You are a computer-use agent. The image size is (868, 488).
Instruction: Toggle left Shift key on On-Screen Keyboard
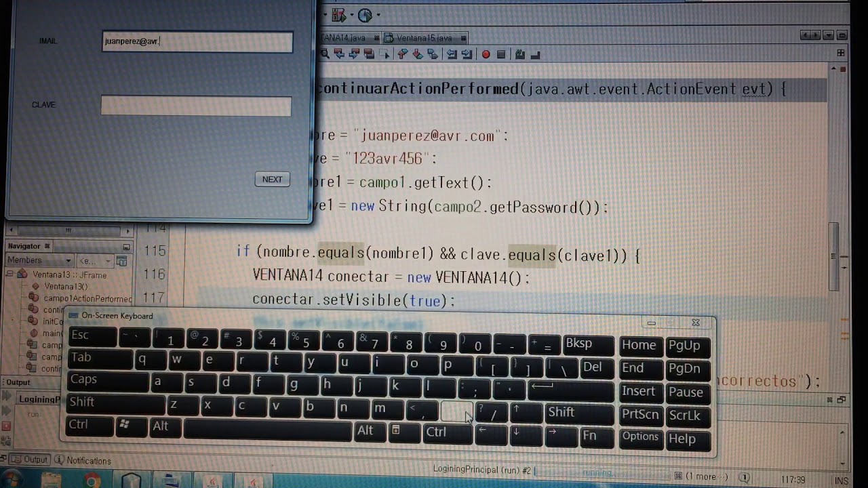116,404
